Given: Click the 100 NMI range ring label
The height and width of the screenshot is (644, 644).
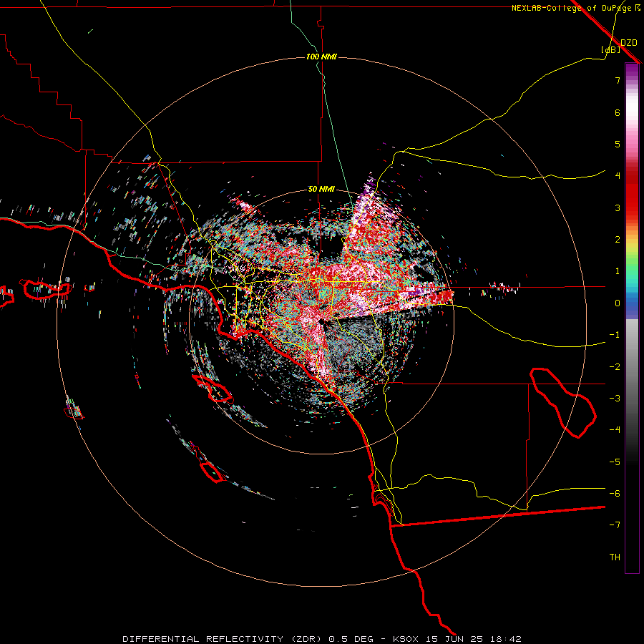Looking at the screenshot, I should pyautogui.click(x=321, y=57).
